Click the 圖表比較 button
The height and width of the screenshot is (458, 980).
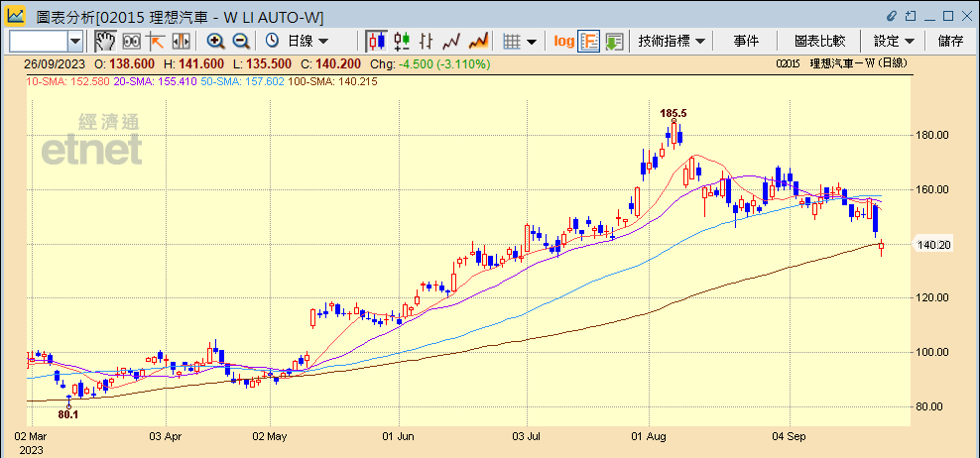(x=819, y=41)
